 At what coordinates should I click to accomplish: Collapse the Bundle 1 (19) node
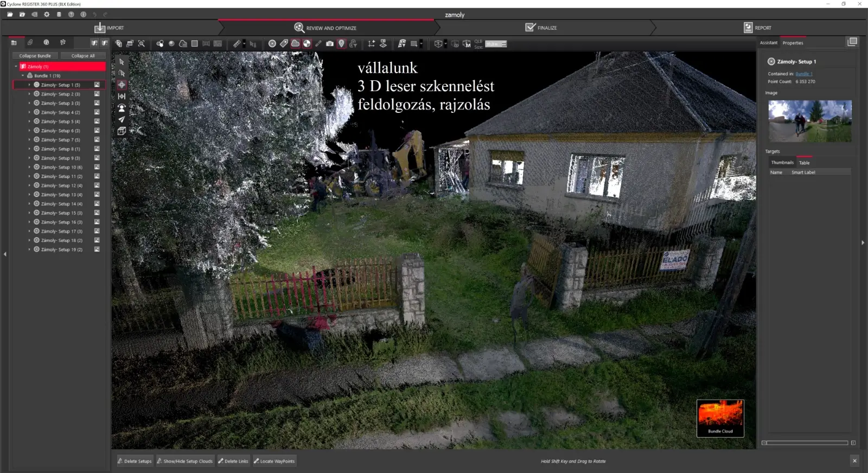(23, 76)
